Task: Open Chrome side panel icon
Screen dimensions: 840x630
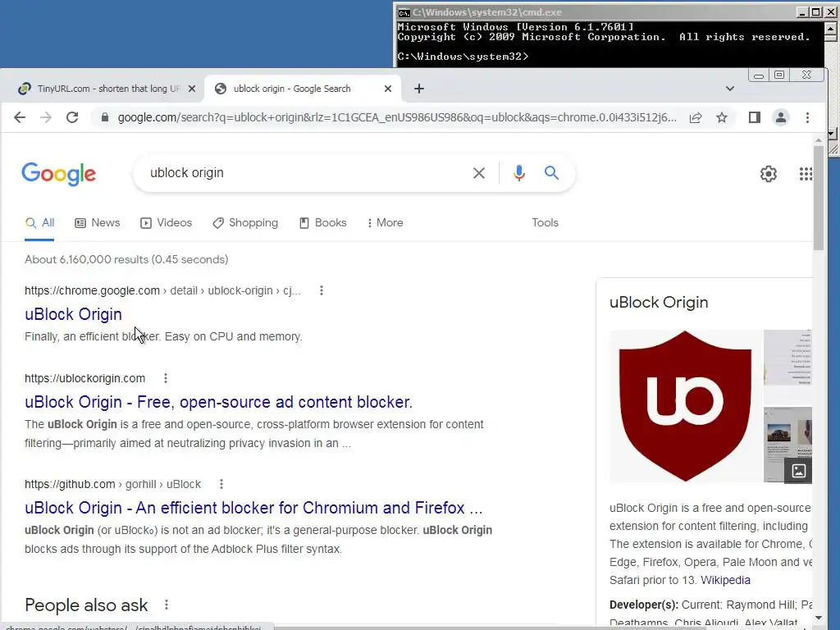Action: 755,117
